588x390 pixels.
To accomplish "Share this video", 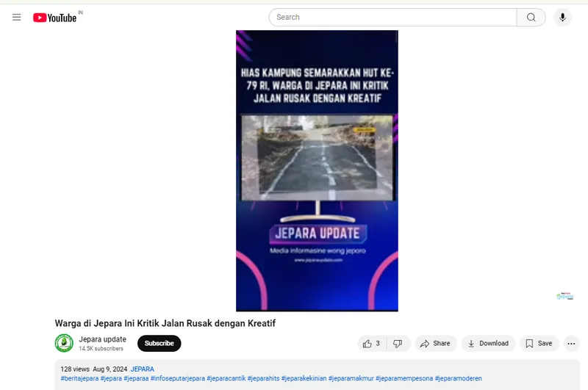I will [435, 344].
